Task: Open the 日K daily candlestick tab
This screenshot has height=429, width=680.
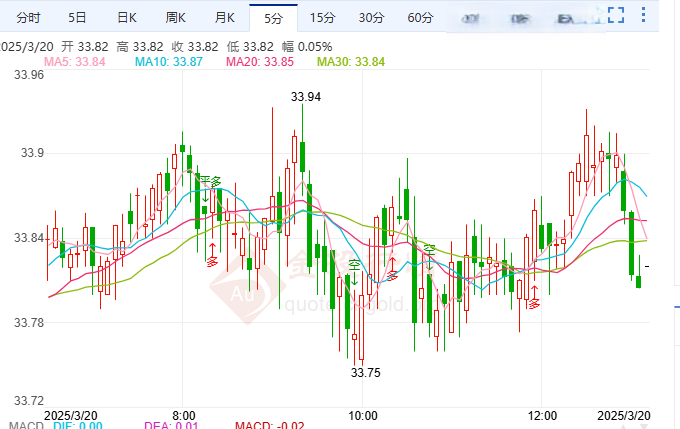Action: pyautogui.click(x=127, y=18)
